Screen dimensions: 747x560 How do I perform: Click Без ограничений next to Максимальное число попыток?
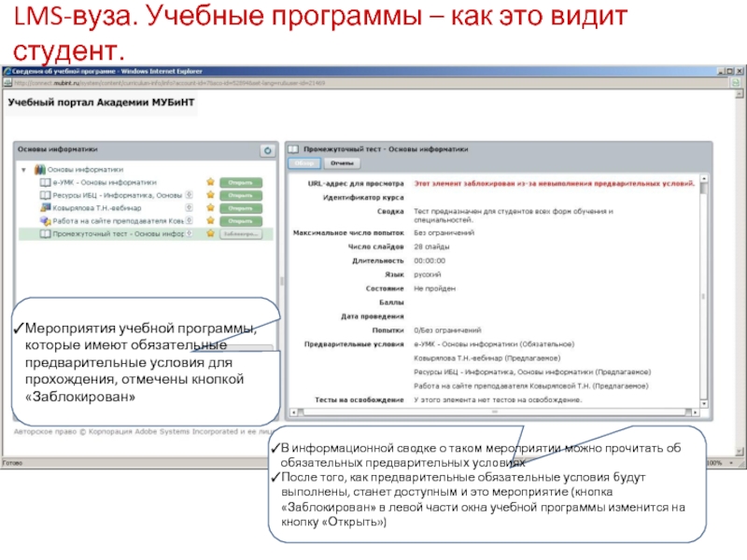click(444, 232)
